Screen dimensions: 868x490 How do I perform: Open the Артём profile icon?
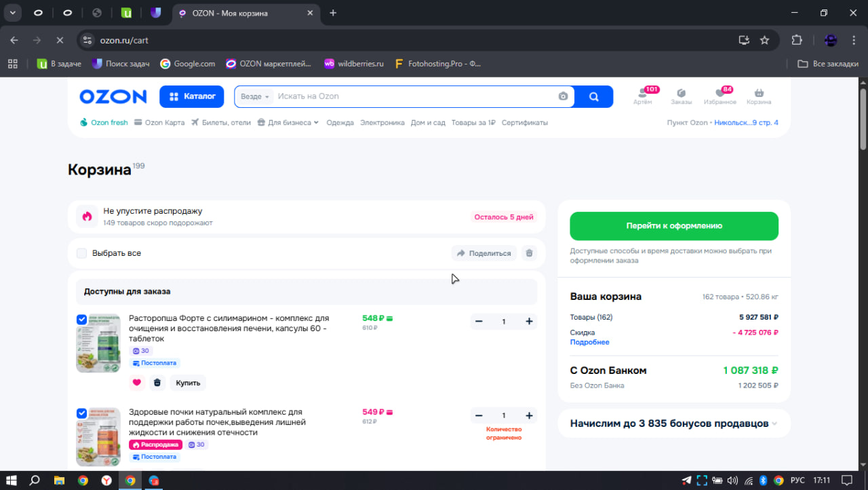point(642,94)
